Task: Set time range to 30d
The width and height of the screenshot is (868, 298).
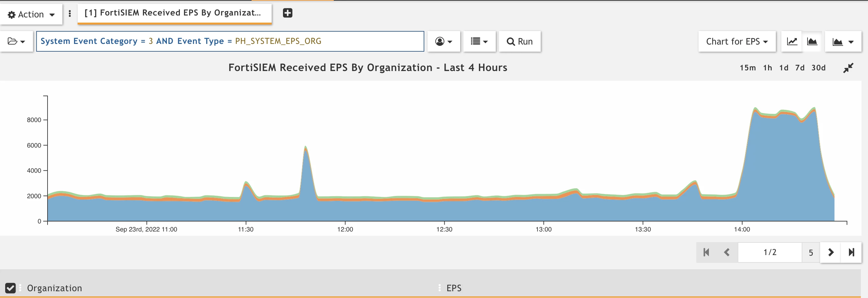Action: click(818, 68)
